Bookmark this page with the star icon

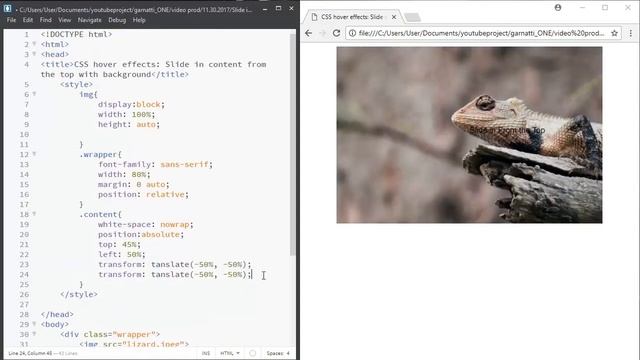point(614,33)
